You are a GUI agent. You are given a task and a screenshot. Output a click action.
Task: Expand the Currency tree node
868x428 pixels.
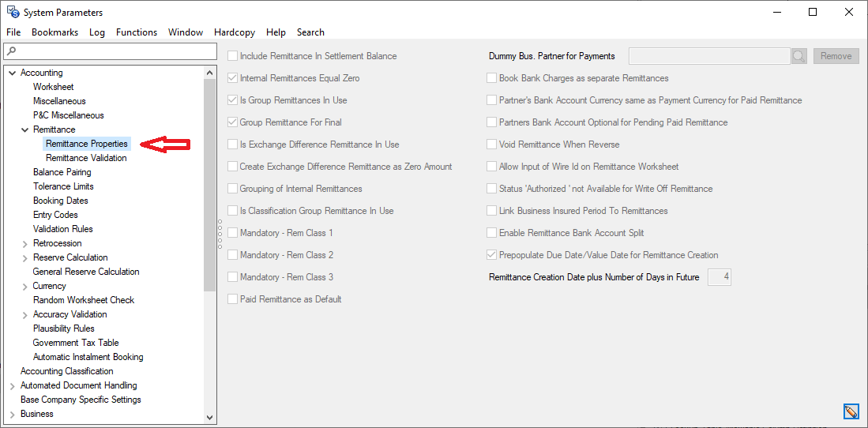25,286
